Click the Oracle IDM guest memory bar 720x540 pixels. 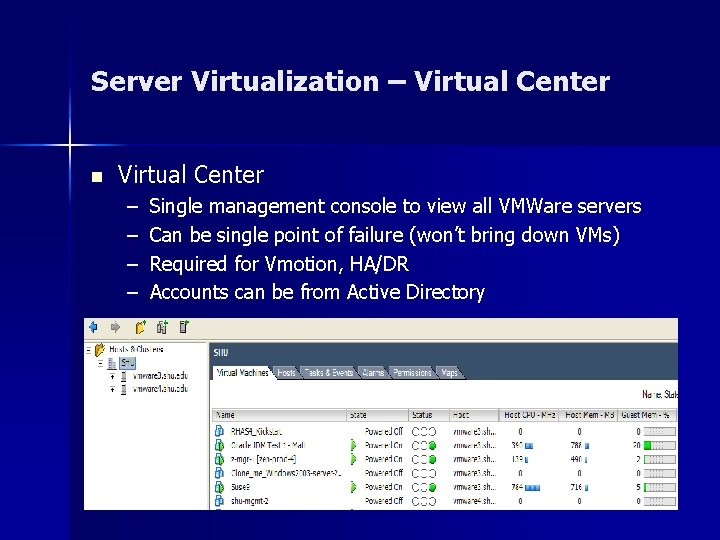click(659, 445)
